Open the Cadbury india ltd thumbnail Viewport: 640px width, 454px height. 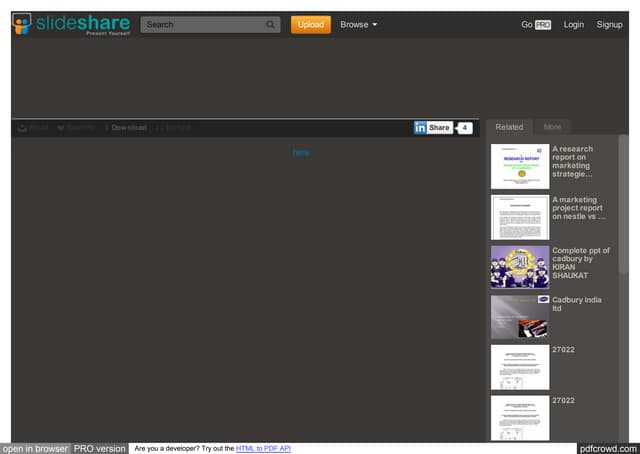(x=519, y=317)
